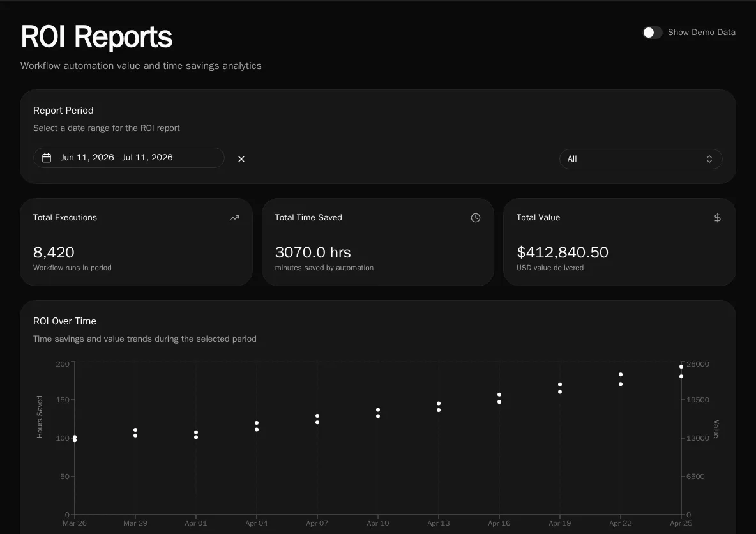Click 'Workflow runs in period' caption

72,268
